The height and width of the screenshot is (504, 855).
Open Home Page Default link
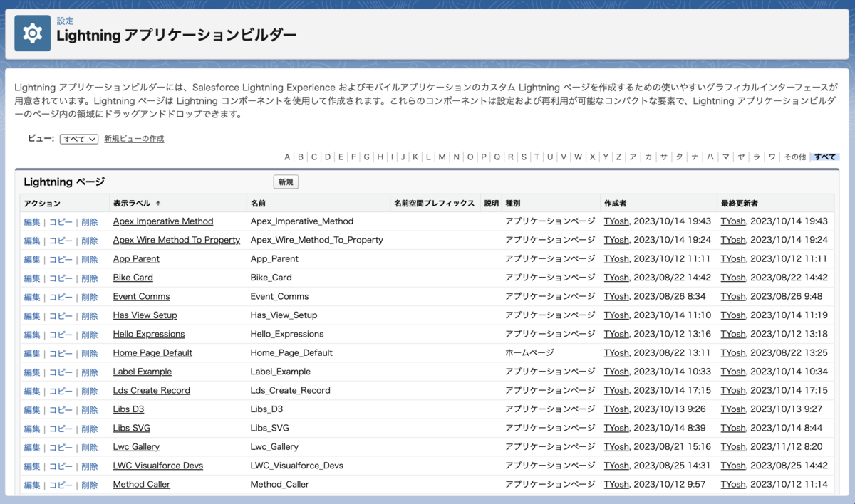coord(152,353)
